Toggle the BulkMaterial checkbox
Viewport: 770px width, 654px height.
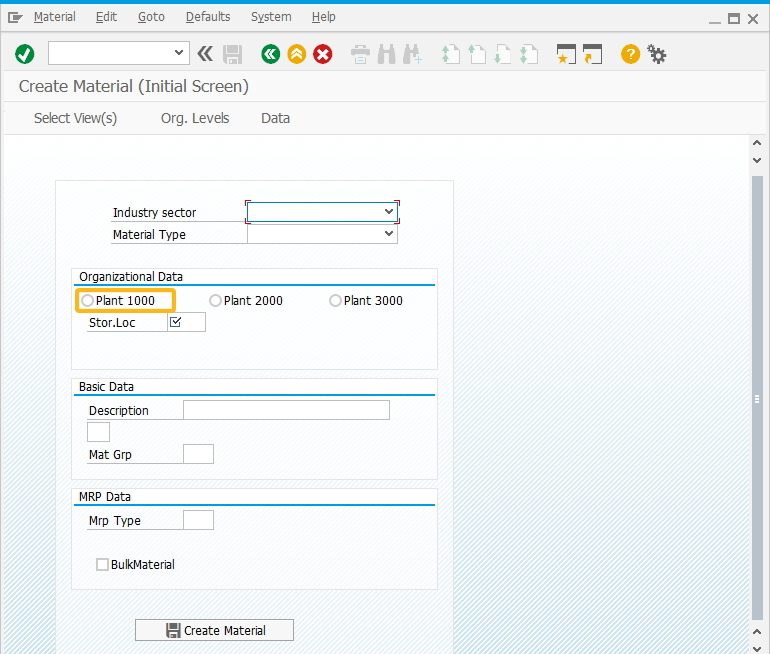pos(102,565)
